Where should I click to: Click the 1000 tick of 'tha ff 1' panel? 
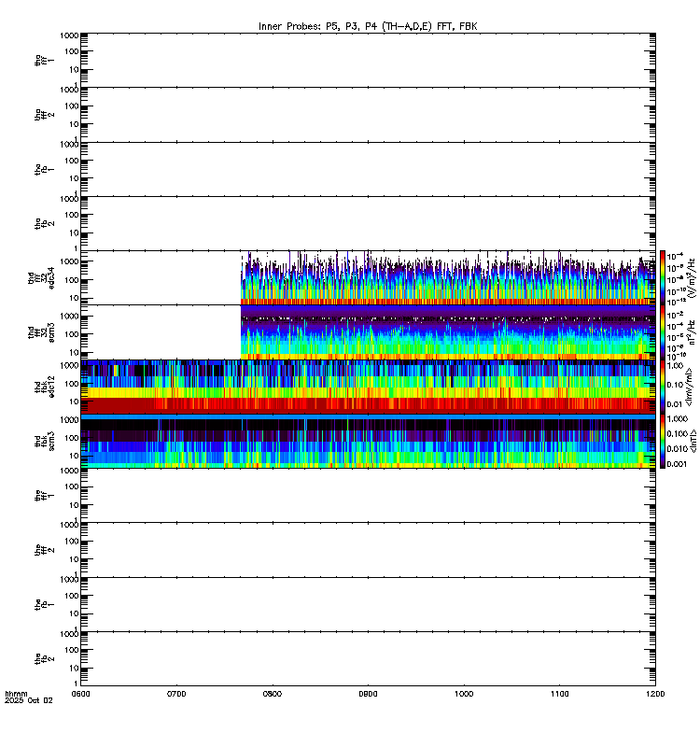69,35
